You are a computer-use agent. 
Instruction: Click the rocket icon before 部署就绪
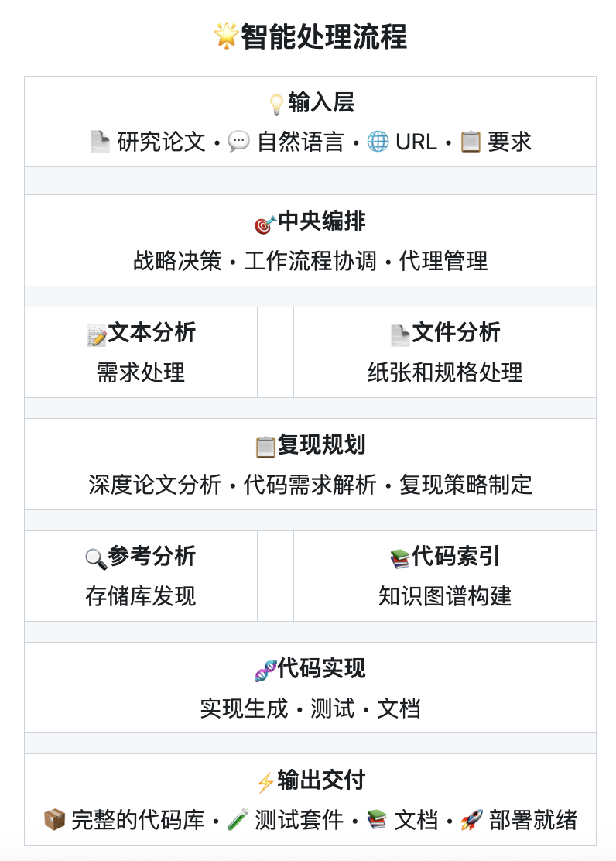pos(471,820)
